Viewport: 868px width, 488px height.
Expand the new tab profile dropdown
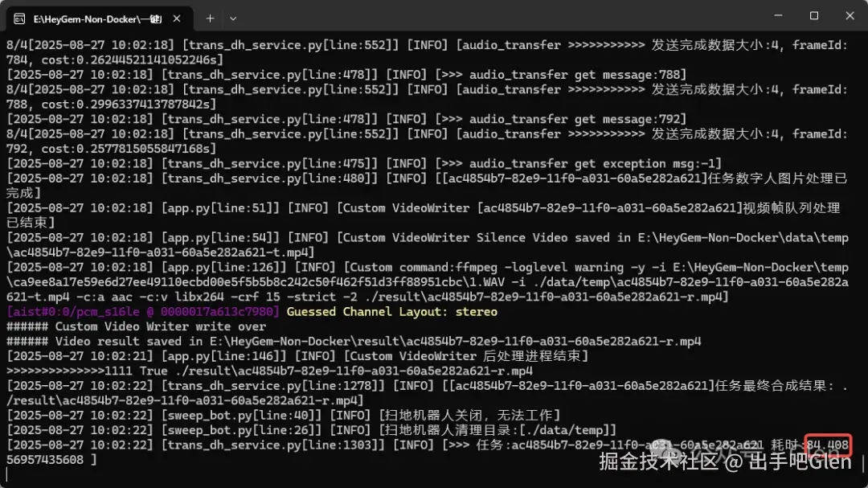click(233, 18)
